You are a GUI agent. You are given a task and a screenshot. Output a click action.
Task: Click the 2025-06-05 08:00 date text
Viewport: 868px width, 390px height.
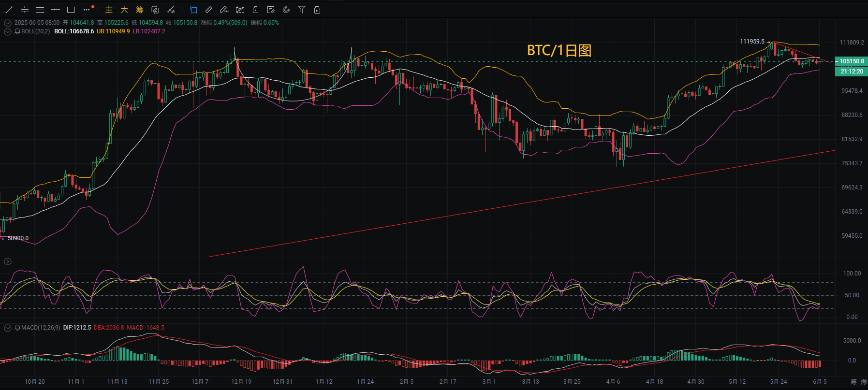pyautogui.click(x=37, y=23)
